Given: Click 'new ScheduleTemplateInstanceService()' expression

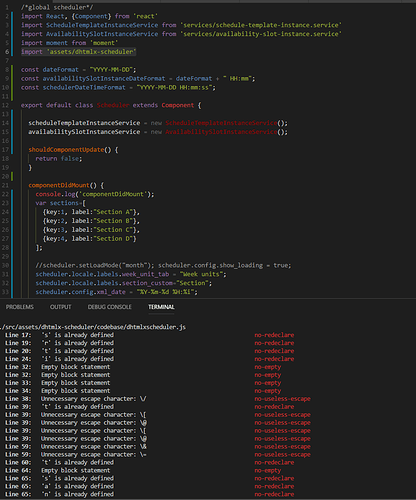Looking at the screenshot, I should pos(219,123).
